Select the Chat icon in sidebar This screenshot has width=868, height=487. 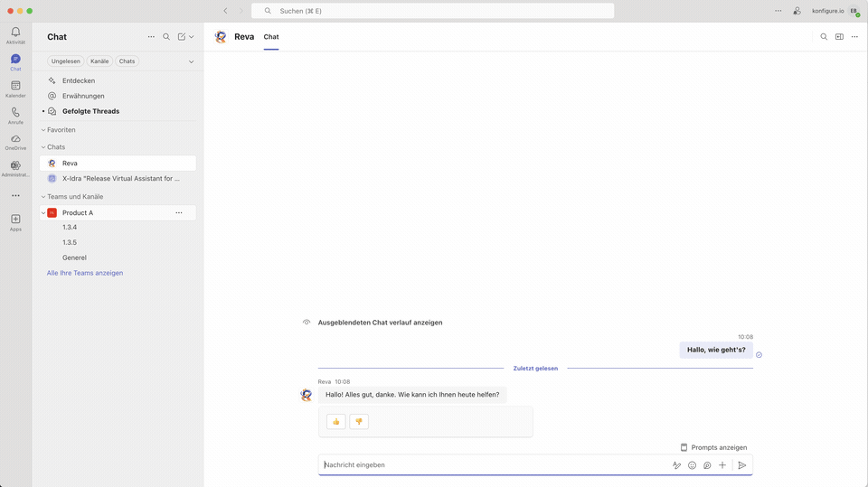pyautogui.click(x=15, y=62)
